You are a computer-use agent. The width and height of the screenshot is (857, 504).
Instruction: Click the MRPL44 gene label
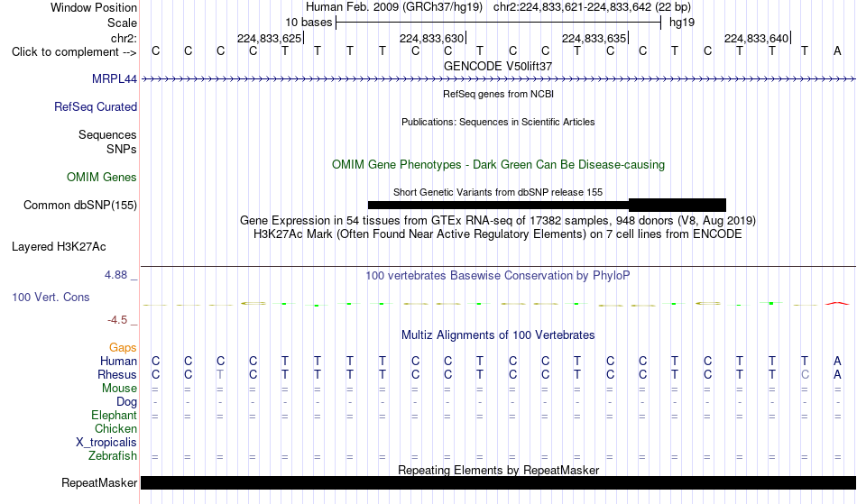[x=115, y=79]
